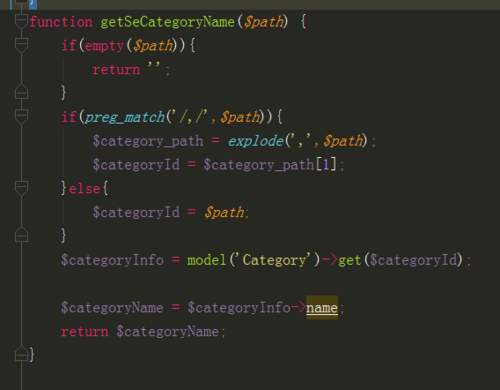
Task: Place cursor on getSeCategoryName function name
Action: coord(168,22)
